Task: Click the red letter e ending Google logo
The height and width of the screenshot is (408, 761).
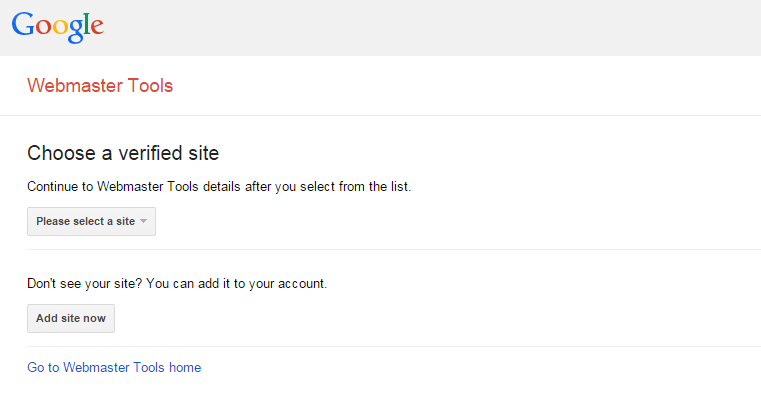Action: (97, 27)
